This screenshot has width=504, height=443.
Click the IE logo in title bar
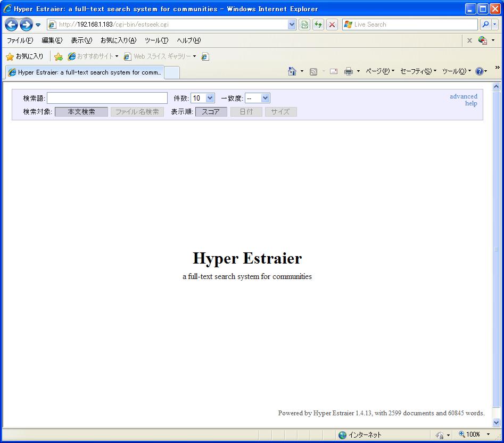click(x=7, y=9)
